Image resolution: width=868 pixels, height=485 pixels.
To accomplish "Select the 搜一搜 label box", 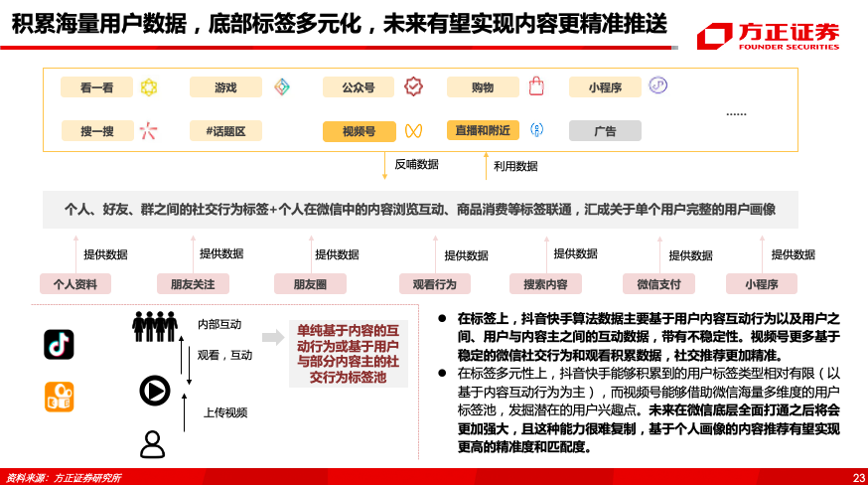I will 97,131.
